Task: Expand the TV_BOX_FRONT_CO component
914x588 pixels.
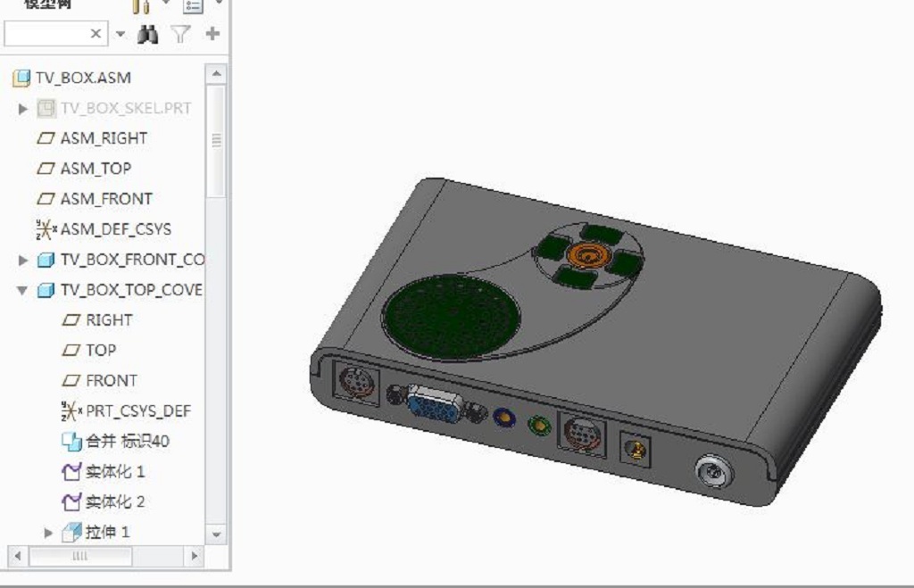Action: (24, 260)
